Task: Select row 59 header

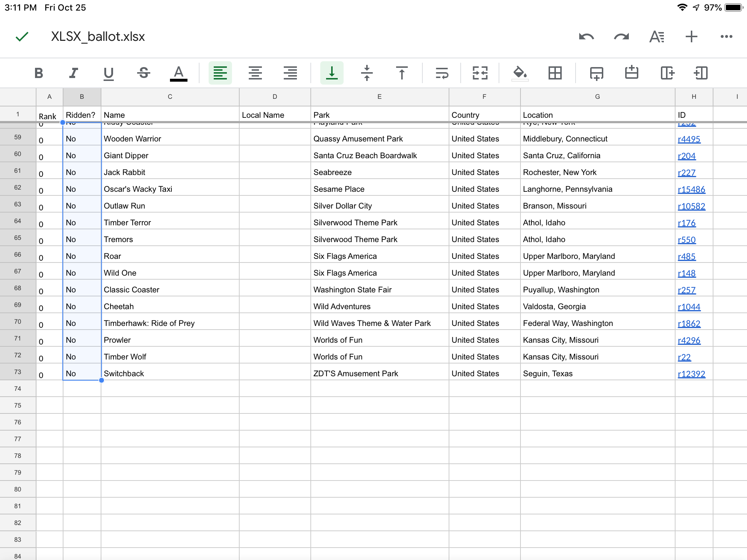Action: pyautogui.click(x=18, y=137)
